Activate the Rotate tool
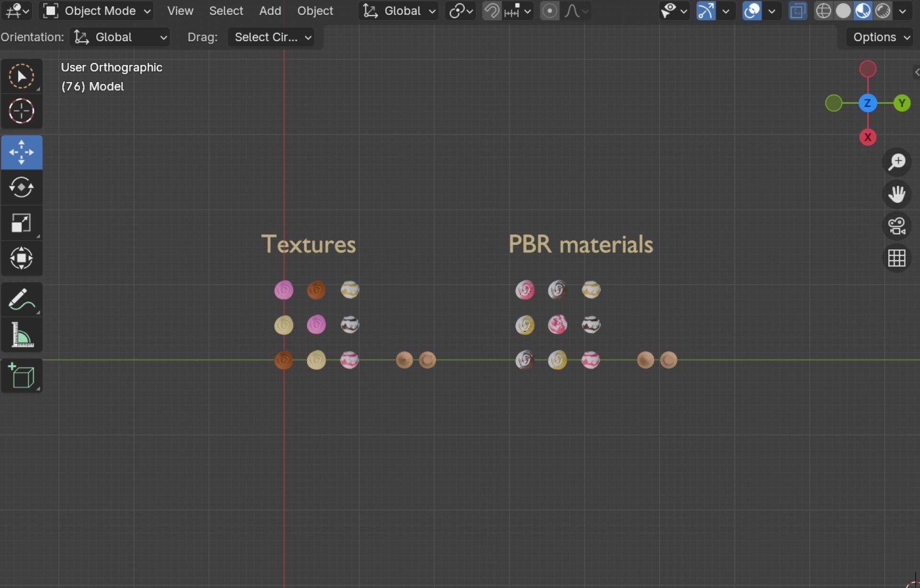The width and height of the screenshot is (920, 588). (22, 187)
